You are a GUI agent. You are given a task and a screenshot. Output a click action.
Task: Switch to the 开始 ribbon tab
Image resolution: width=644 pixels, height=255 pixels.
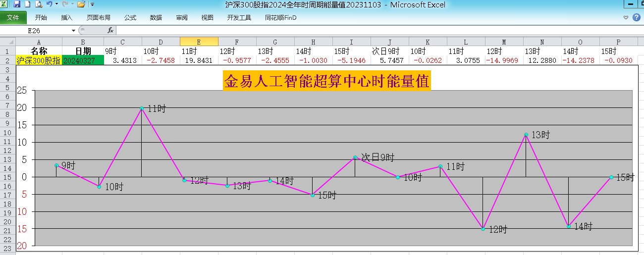point(41,17)
